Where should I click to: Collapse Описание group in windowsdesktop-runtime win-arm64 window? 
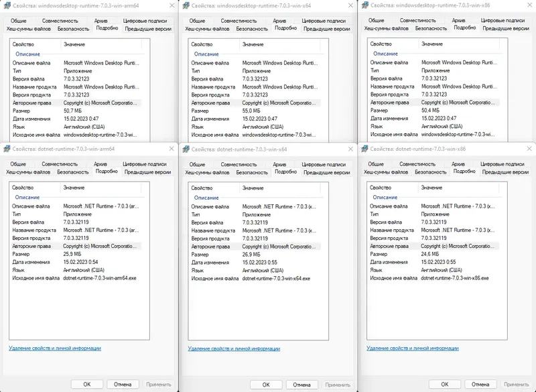coord(27,54)
